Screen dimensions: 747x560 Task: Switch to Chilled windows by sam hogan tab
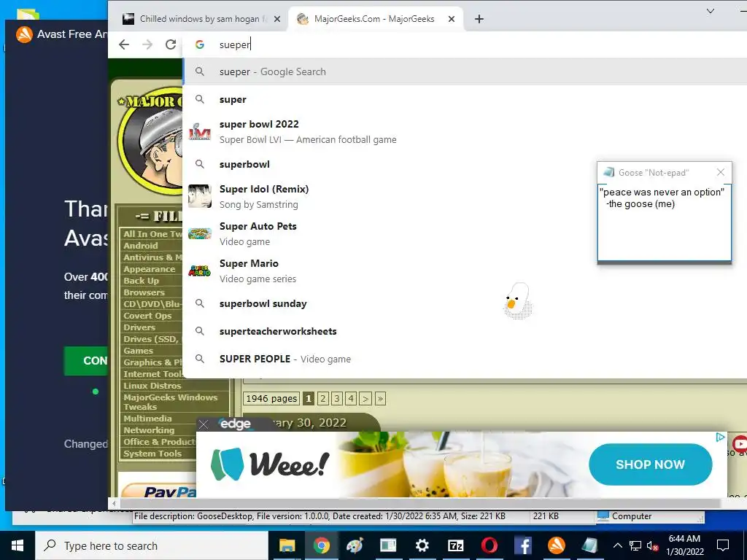pyautogui.click(x=200, y=19)
